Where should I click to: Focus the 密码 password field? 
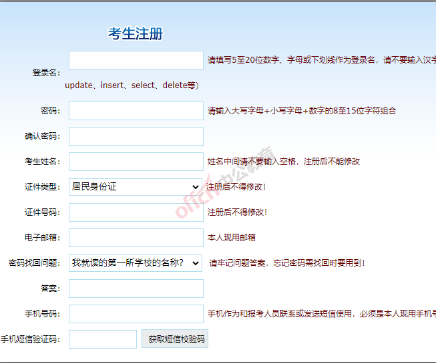pyautogui.click(x=136, y=111)
